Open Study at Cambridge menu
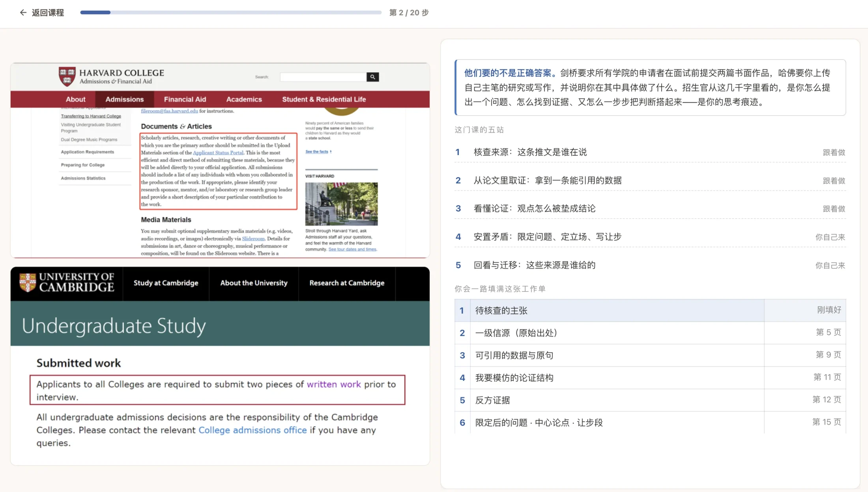 tap(166, 283)
